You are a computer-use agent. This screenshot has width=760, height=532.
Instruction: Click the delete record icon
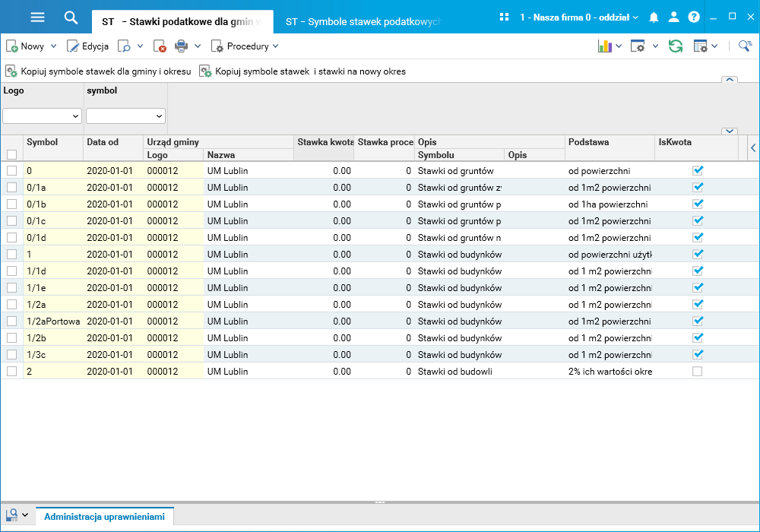160,46
